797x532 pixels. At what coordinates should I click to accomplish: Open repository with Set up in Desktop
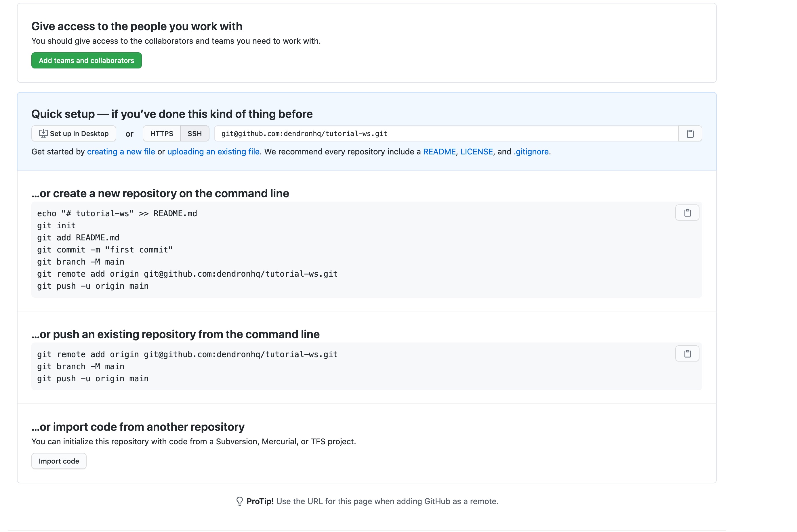pos(74,134)
